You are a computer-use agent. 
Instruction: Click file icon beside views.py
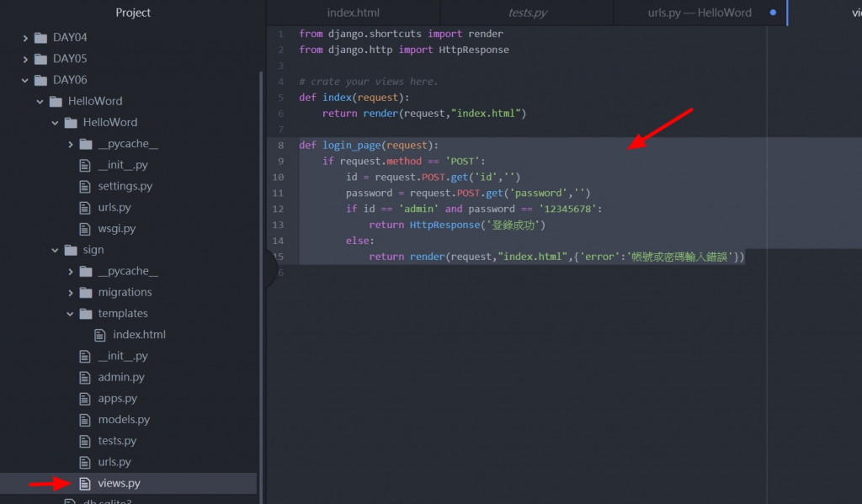click(x=85, y=484)
